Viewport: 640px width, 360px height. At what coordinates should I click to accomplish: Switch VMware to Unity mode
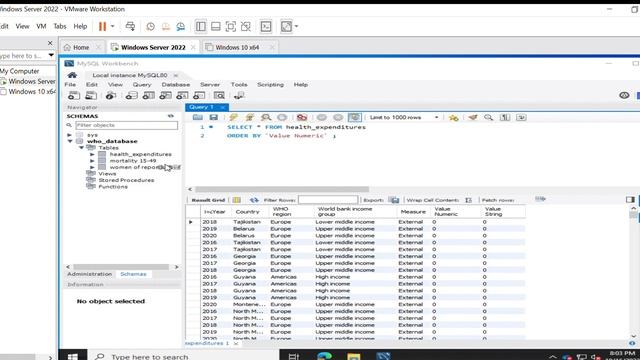tap(246, 27)
